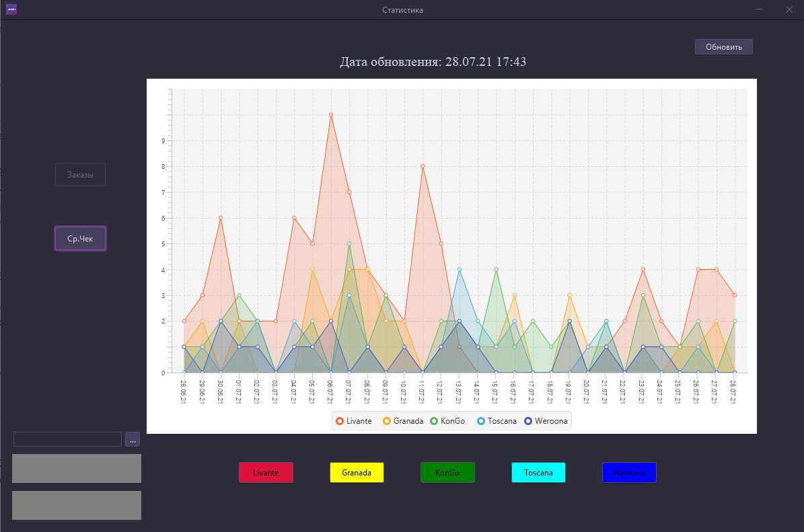Click the Livante peak point on 06.07.21

331,115
